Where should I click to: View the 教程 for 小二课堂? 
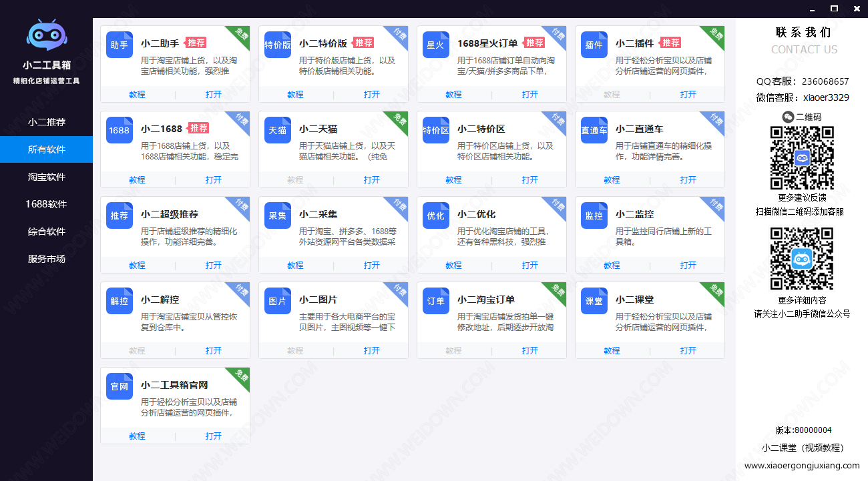click(x=612, y=350)
